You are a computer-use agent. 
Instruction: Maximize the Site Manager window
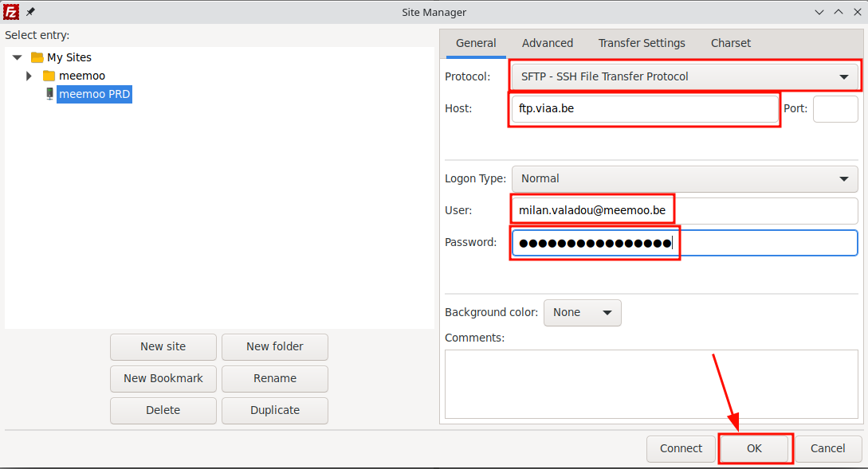pos(839,12)
